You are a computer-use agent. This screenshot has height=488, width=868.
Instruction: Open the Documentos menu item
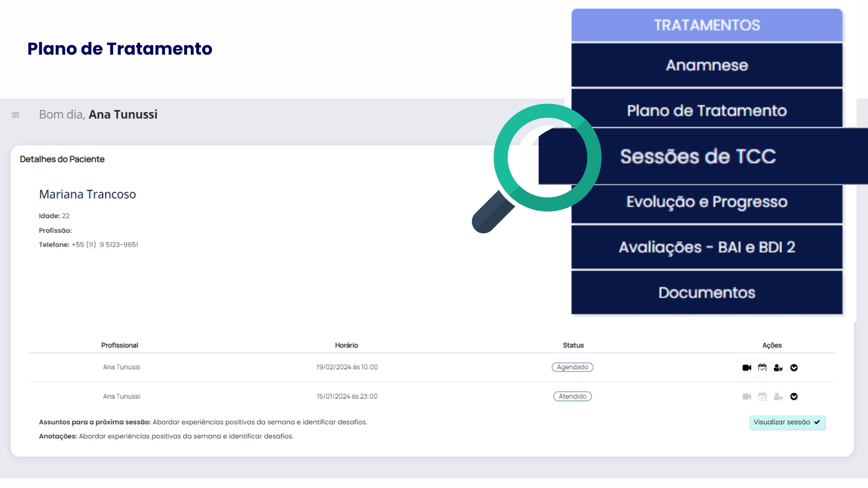(x=707, y=293)
